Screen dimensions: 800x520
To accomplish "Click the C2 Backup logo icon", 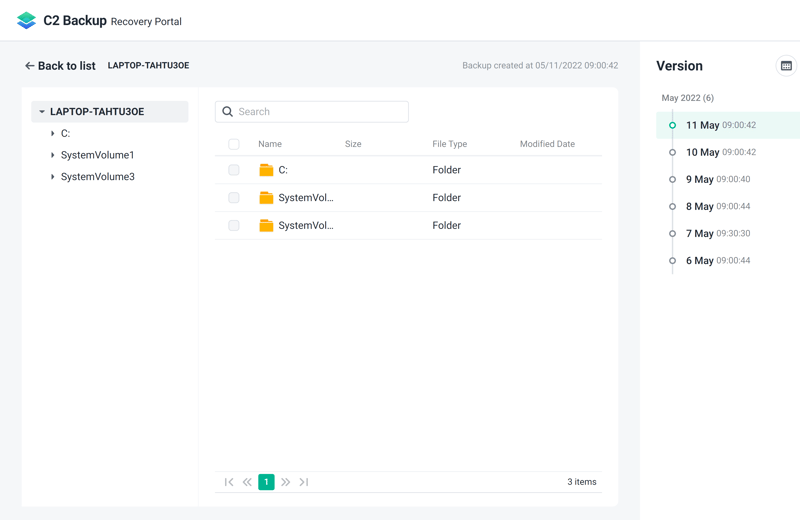I will [x=27, y=21].
